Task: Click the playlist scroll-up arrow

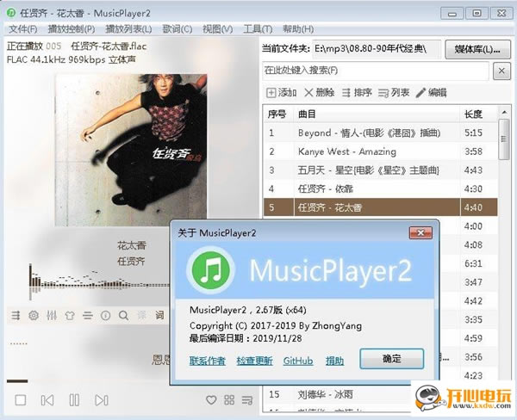Action: click(504, 113)
